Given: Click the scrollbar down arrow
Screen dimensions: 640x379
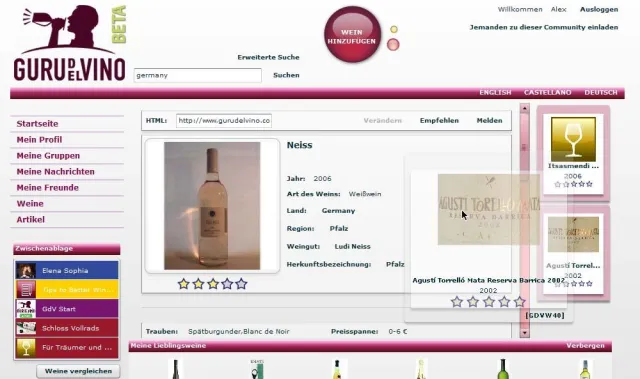Looking at the screenshot, I should (x=524, y=333).
